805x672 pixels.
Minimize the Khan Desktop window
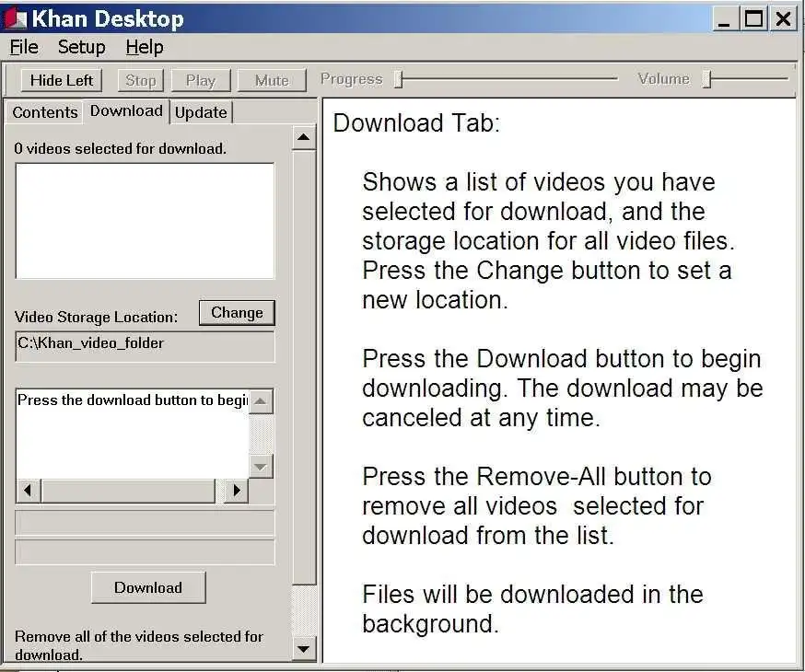click(724, 19)
